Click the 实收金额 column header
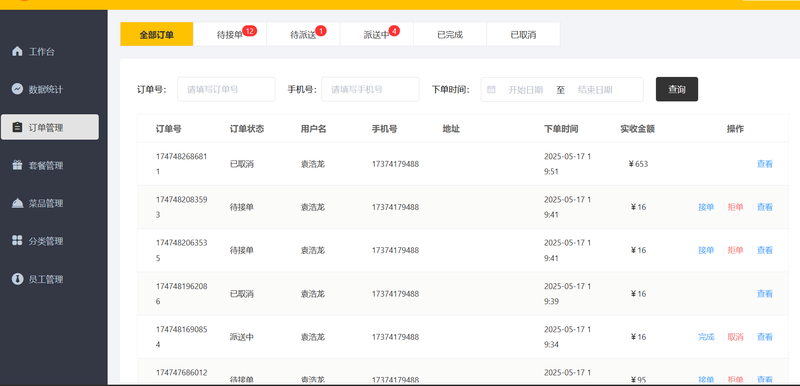Screen dimensions: 800x386 coord(637,129)
